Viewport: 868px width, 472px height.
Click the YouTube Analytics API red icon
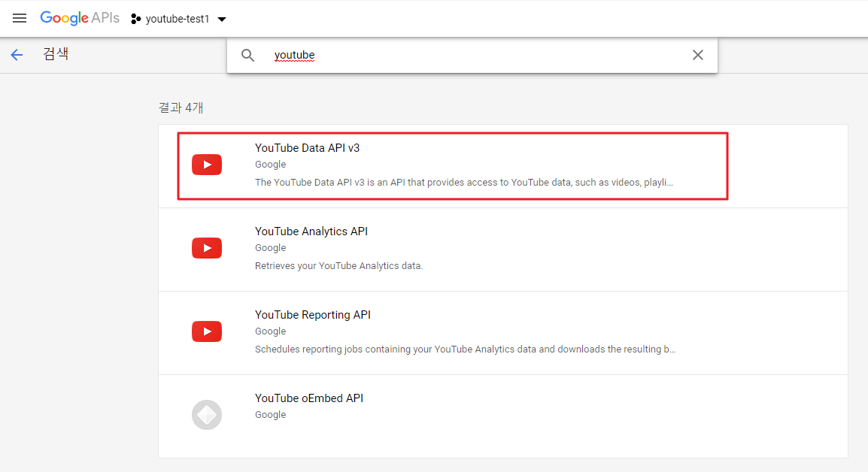point(207,248)
